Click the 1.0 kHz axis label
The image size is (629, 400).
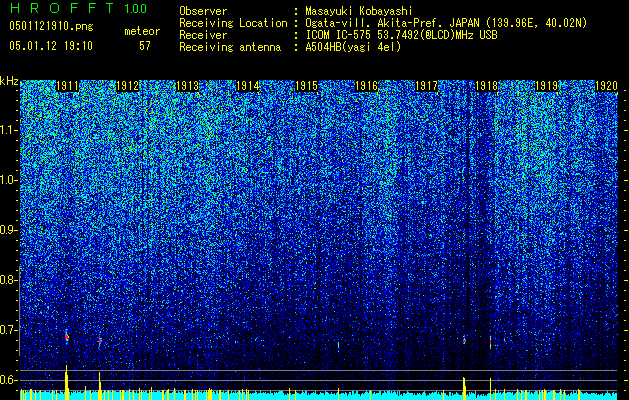8,180
